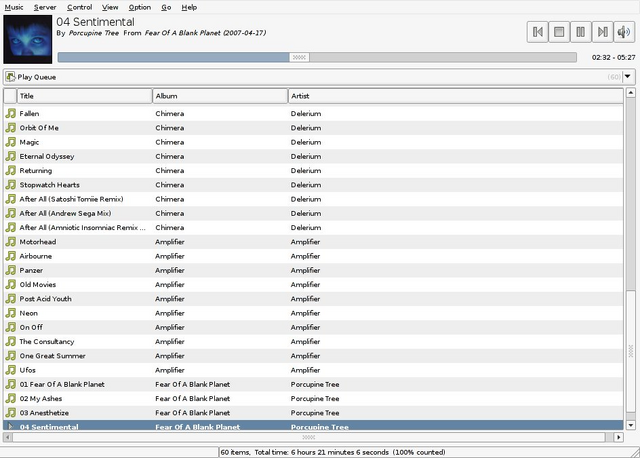Click the Play Queue icon
The image size is (640, 458).
tap(10, 77)
